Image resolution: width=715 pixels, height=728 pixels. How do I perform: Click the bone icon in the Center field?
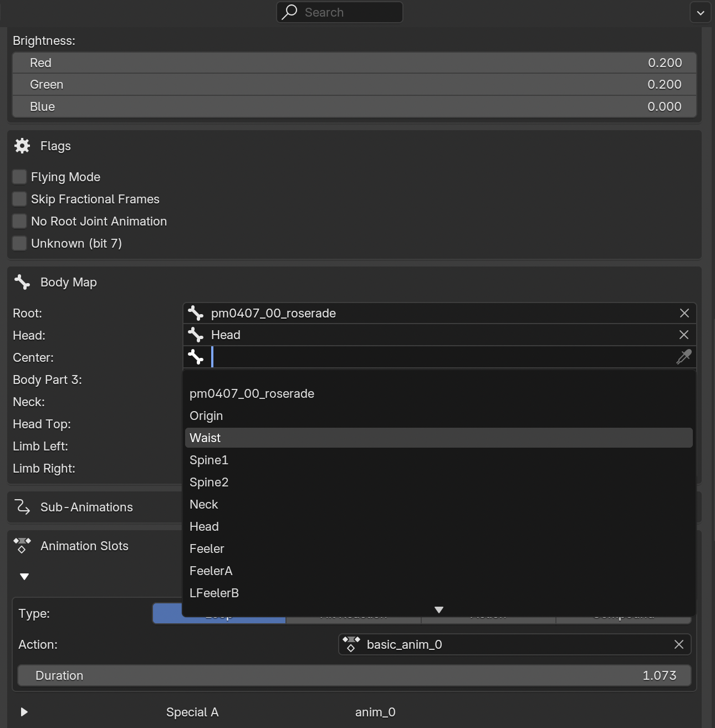pos(196,357)
